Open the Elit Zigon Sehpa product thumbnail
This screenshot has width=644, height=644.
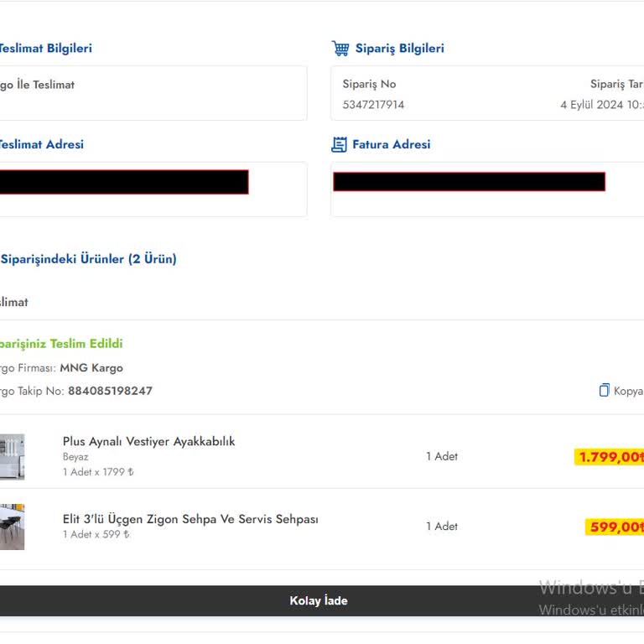click(x=12, y=527)
